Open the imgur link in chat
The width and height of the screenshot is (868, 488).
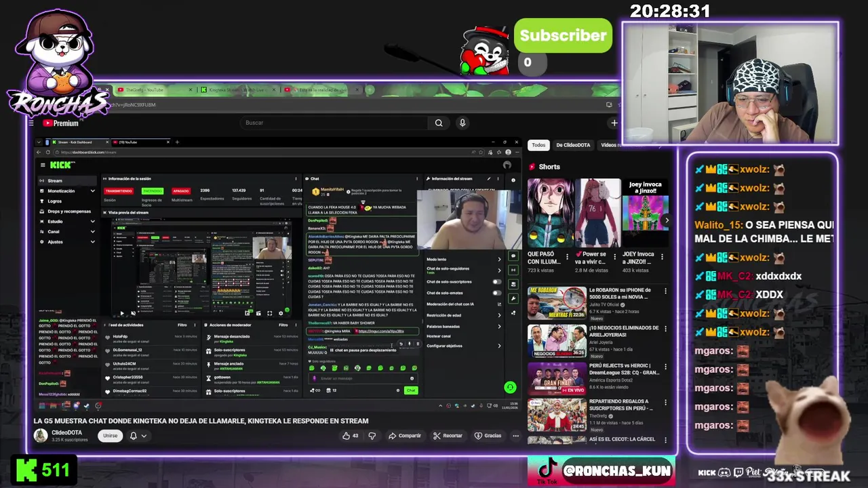coord(381,331)
